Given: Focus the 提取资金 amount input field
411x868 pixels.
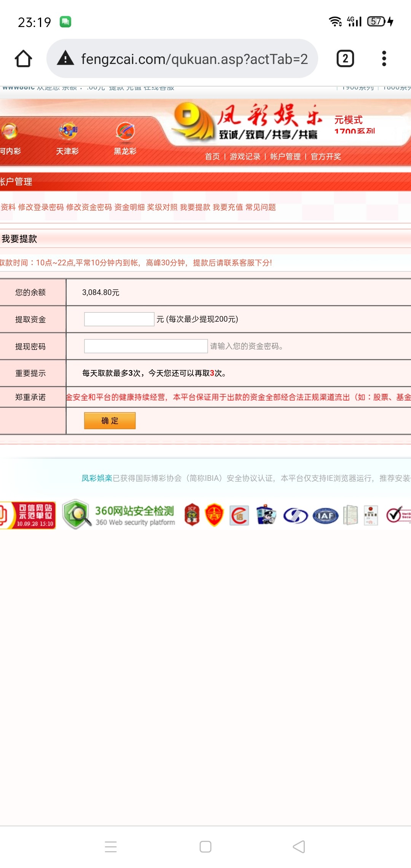Looking at the screenshot, I should coord(119,319).
